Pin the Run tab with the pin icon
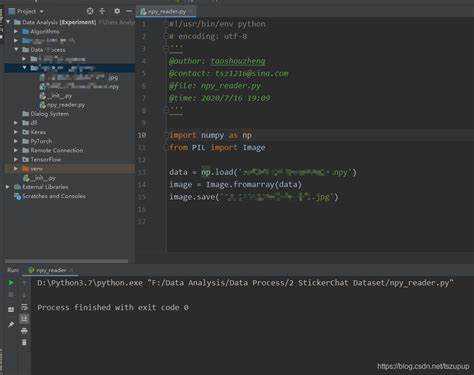The height and width of the screenshot is (375, 474). (11, 324)
